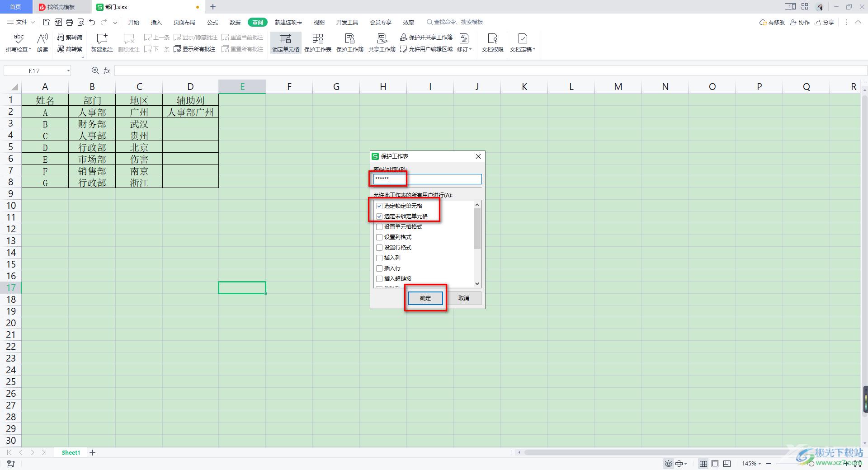Enable 设置列格式 checkbox
This screenshot has width=868, height=470.
pos(379,237)
